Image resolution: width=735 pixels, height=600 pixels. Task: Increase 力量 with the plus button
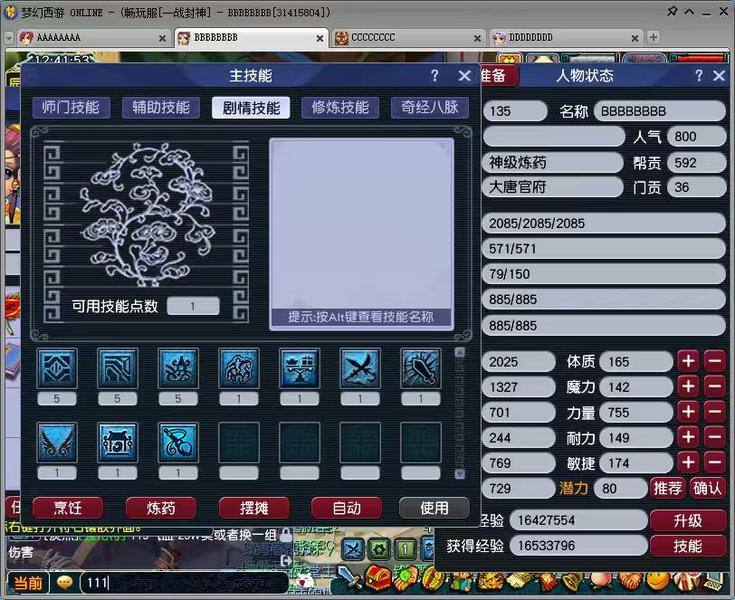tap(688, 412)
